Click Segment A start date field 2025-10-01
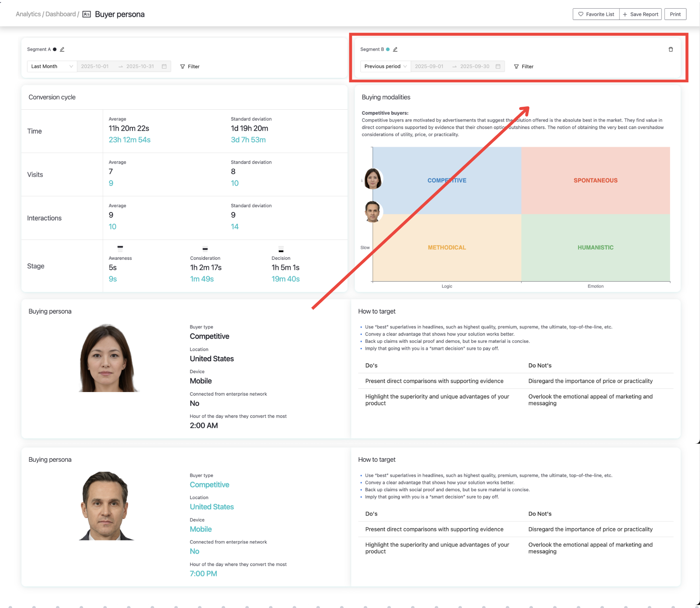 [x=95, y=66]
